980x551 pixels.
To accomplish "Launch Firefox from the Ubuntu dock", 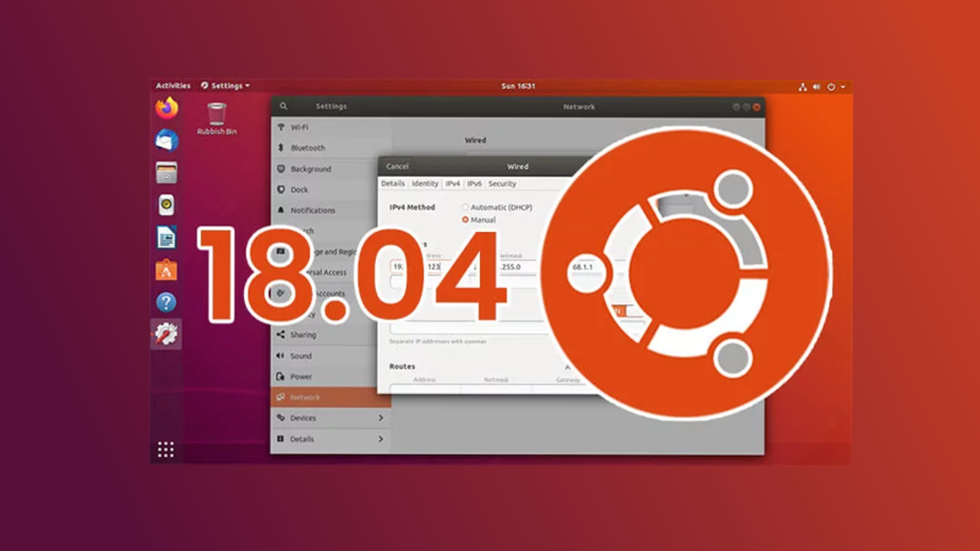I will (x=166, y=108).
